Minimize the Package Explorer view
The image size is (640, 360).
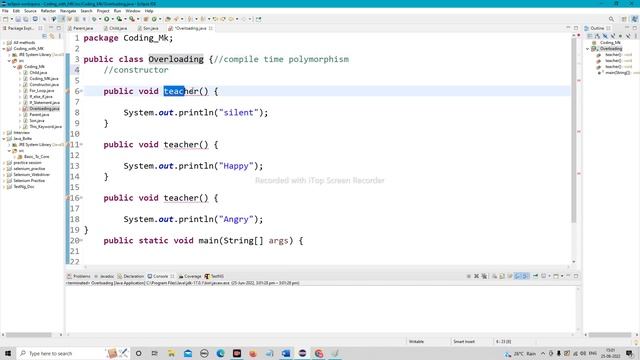51,28
